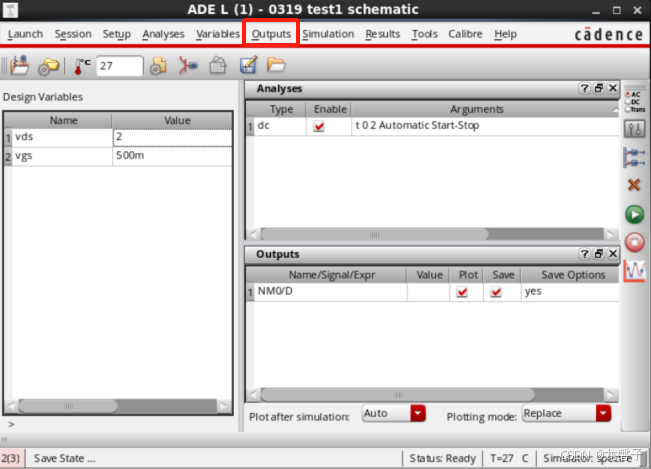Click Design Variables scrollbar right arrow
This screenshot has width=651, height=469.
(x=224, y=406)
